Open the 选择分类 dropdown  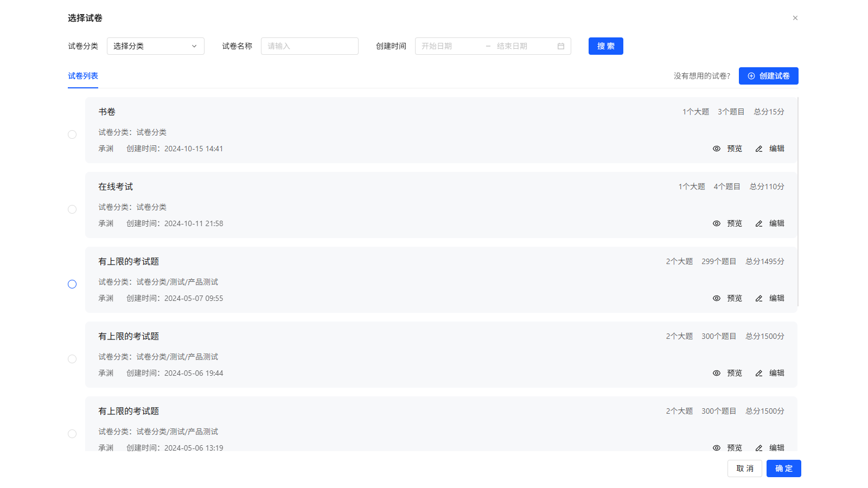[x=155, y=46]
